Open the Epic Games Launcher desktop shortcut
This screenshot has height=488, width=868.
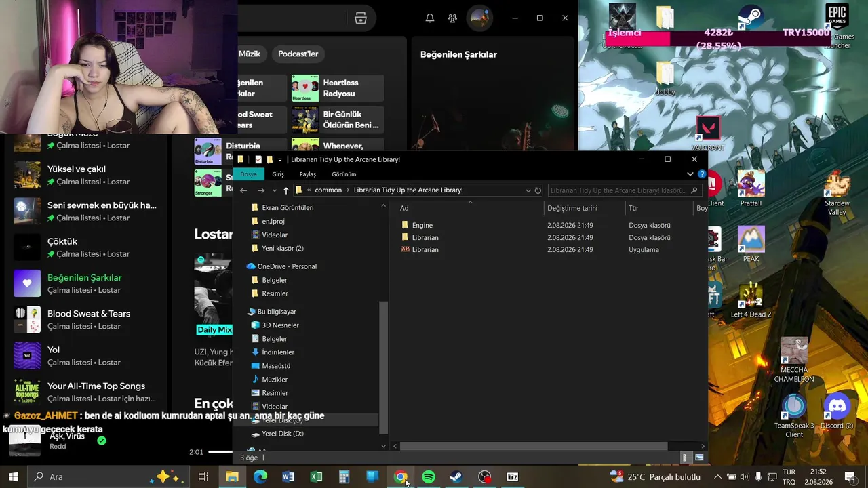point(837,27)
